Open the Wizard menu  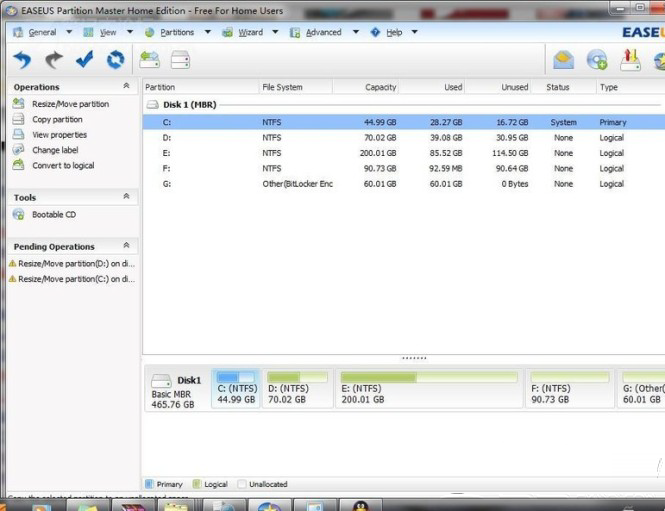(x=250, y=32)
